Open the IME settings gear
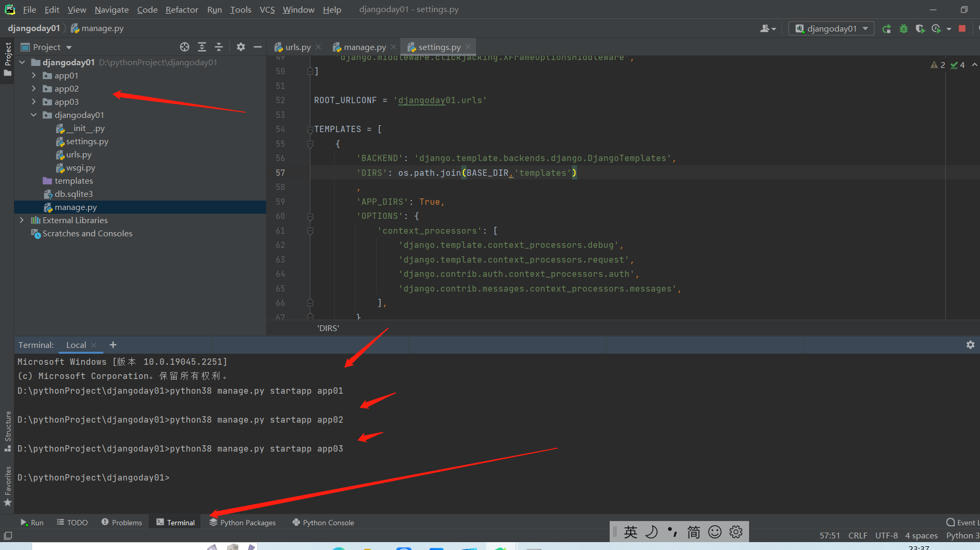Image resolution: width=980 pixels, height=550 pixels. (x=736, y=532)
